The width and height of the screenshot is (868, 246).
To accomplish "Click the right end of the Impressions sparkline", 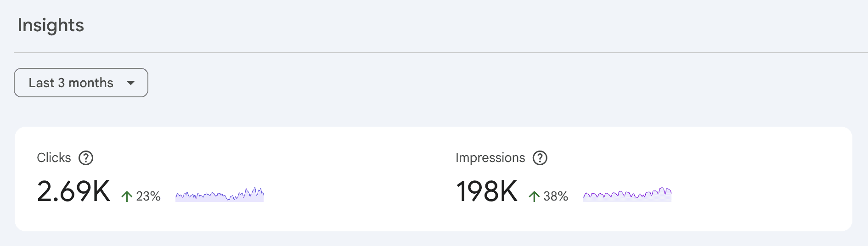I will 669,194.
